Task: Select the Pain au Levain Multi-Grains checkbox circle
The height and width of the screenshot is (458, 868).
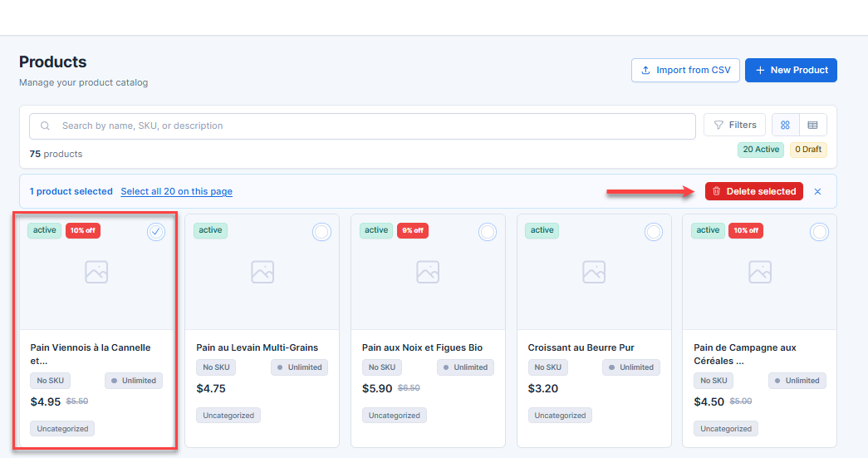Action: [x=321, y=231]
